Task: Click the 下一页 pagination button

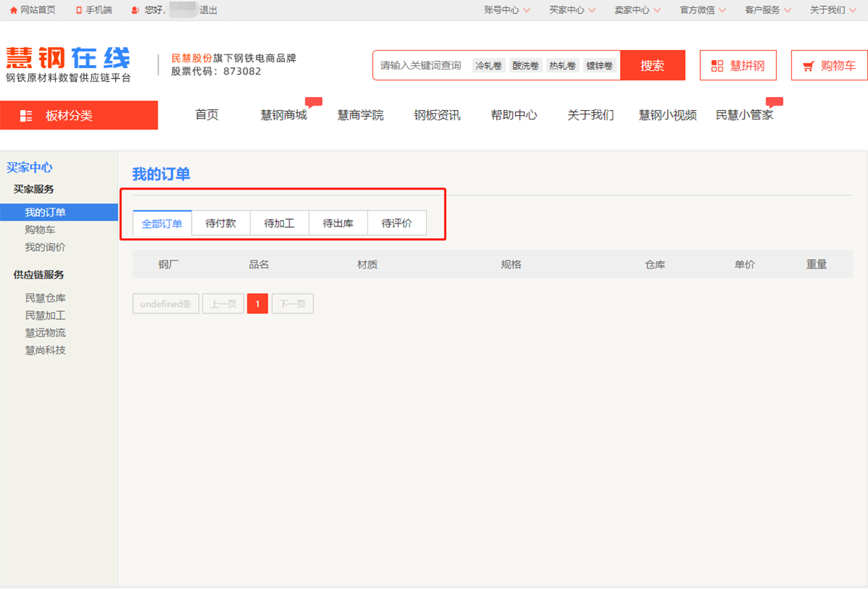Action: 292,304
